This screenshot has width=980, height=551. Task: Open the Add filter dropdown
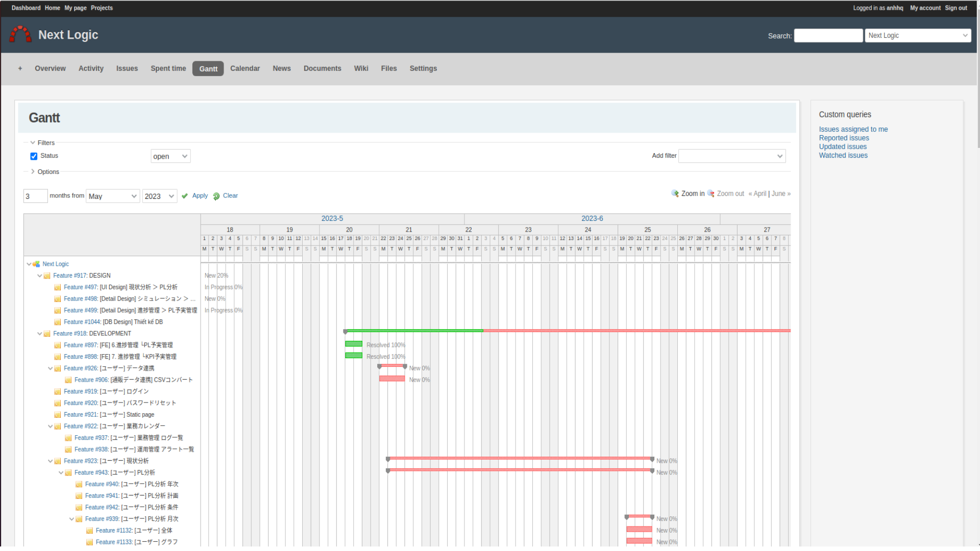[731, 156]
